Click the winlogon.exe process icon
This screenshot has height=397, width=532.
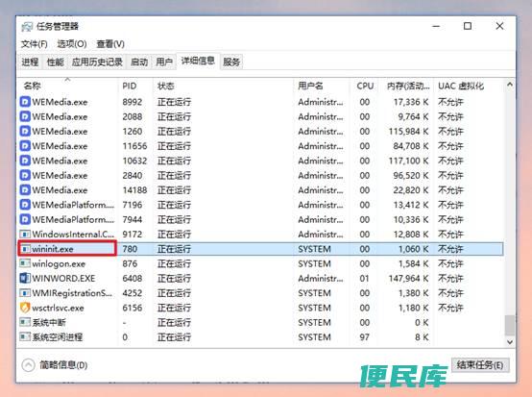(x=25, y=263)
